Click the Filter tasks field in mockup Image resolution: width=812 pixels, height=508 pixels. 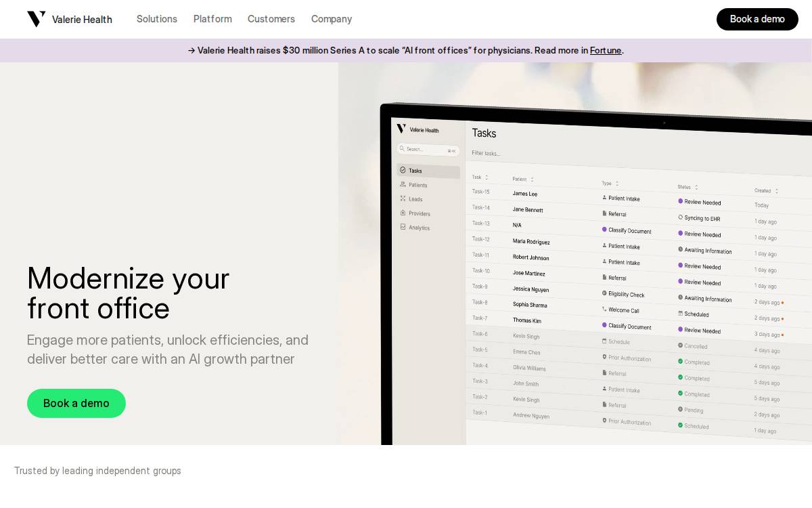pyautogui.click(x=486, y=153)
